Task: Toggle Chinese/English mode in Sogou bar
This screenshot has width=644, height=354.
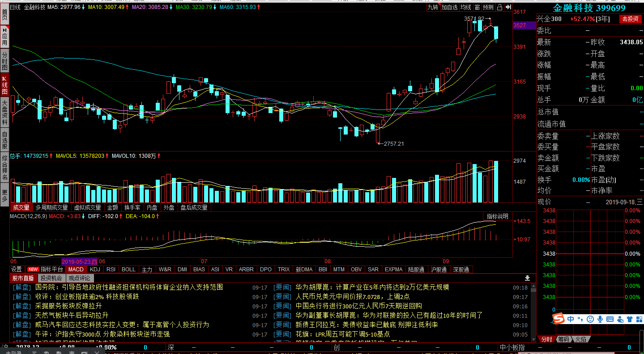Action: tap(571, 319)
